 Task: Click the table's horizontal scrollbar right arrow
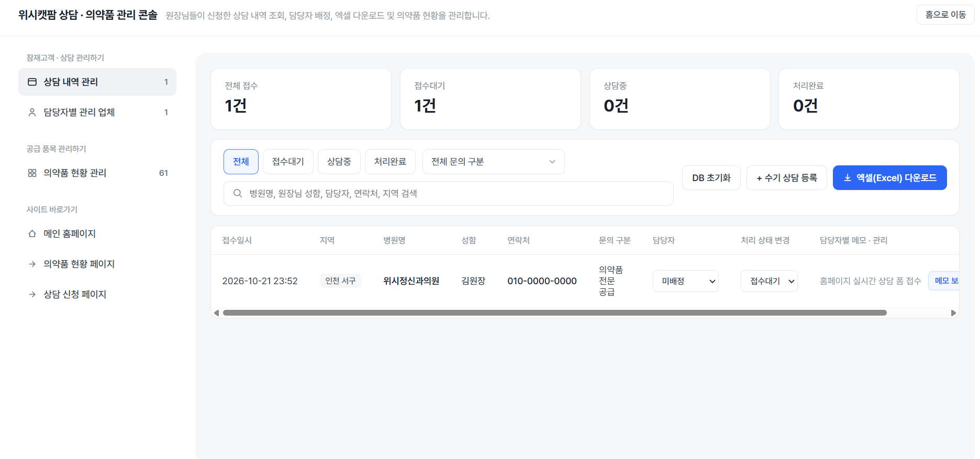pyautogui.click(x=953, y=313)
